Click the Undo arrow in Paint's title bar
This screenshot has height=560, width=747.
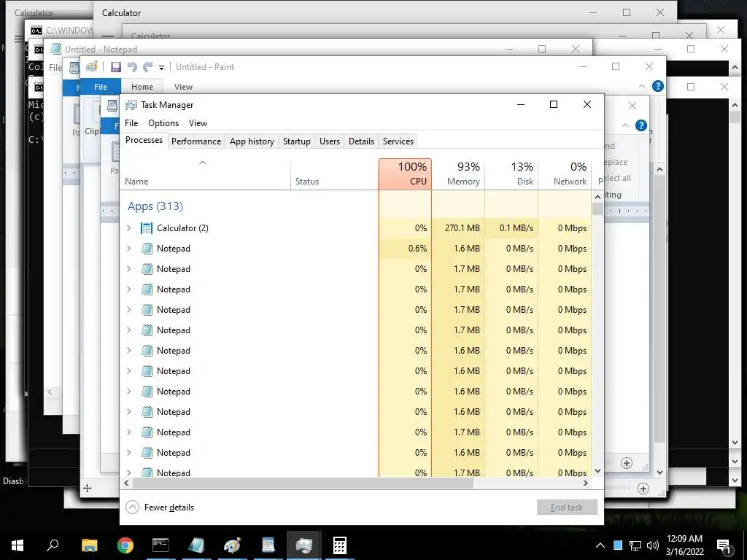point(132,67)
